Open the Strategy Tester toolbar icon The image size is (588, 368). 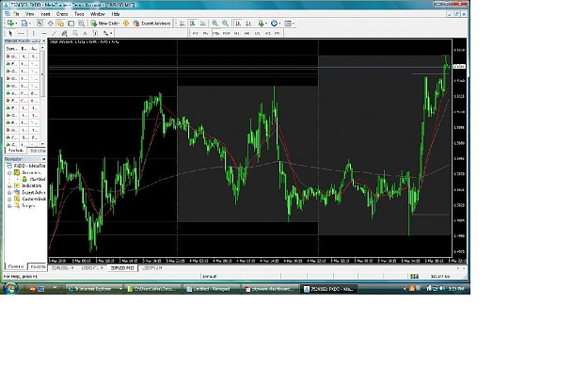(81, 24)
